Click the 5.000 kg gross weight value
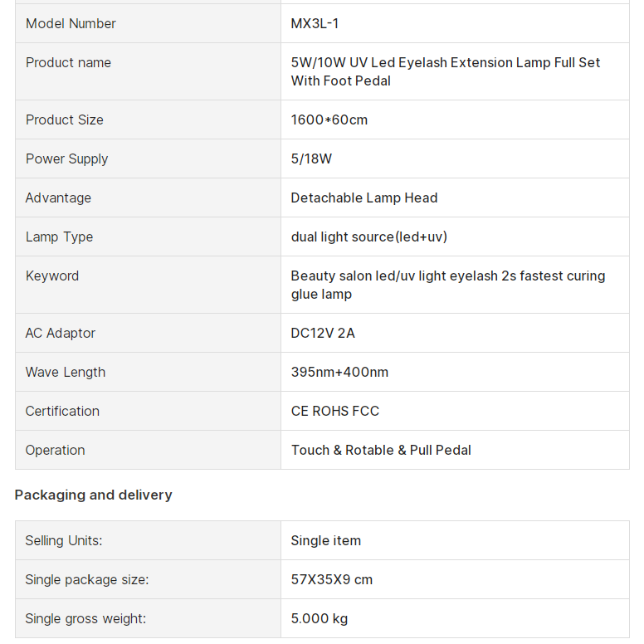The image size is (644, 644). (319, 618)
